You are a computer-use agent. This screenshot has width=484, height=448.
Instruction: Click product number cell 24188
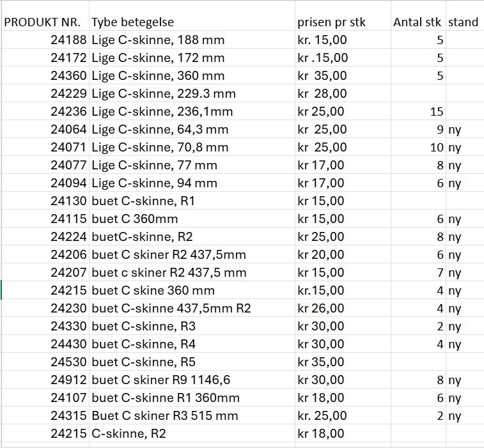68,40
